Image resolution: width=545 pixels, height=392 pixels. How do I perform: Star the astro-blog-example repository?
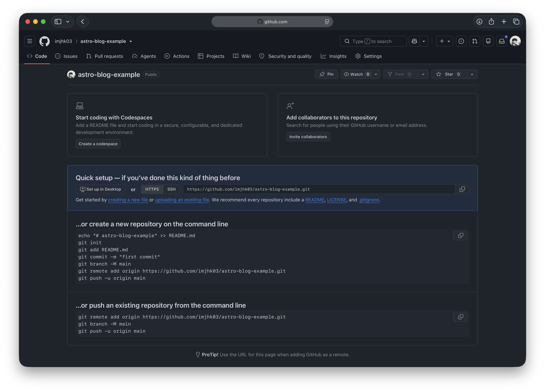click(449, 74)
